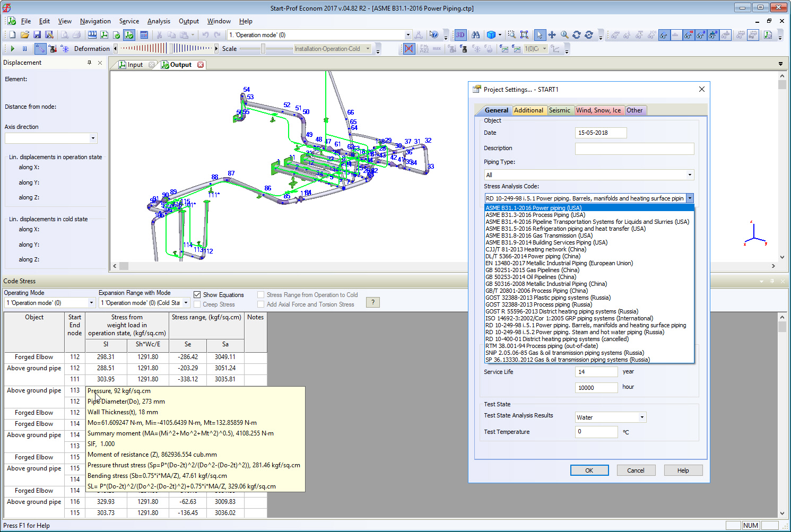Click the New document icon in toolbar
Screen dimensions: 791x532
click(12, 35)
